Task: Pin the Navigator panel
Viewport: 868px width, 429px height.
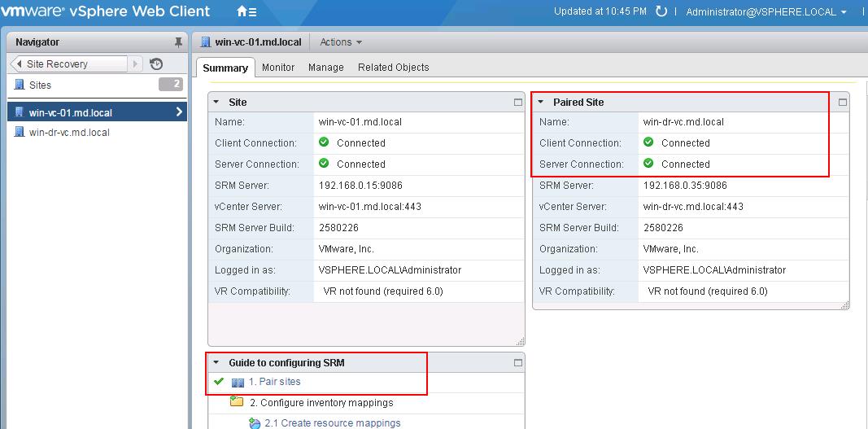Action: (177, 42)
